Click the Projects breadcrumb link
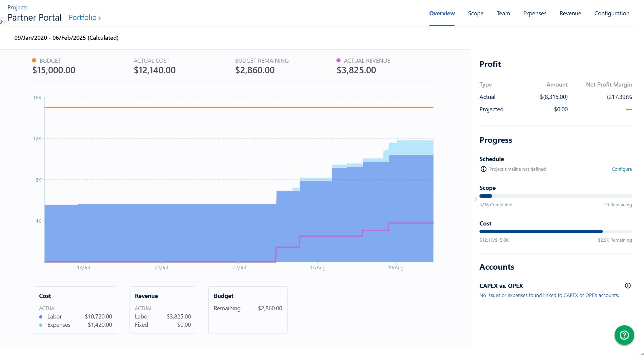644x355 pixels. (17, 7)
